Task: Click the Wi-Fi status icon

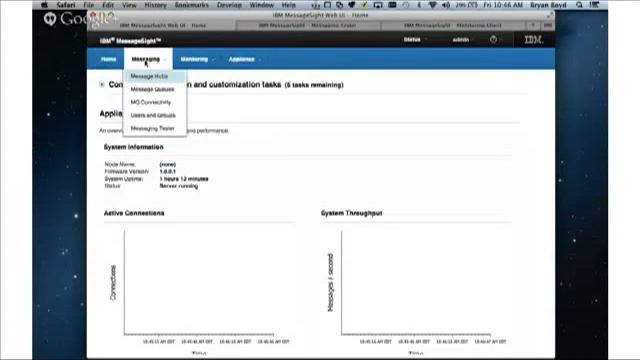Action: tap(433, 5)
